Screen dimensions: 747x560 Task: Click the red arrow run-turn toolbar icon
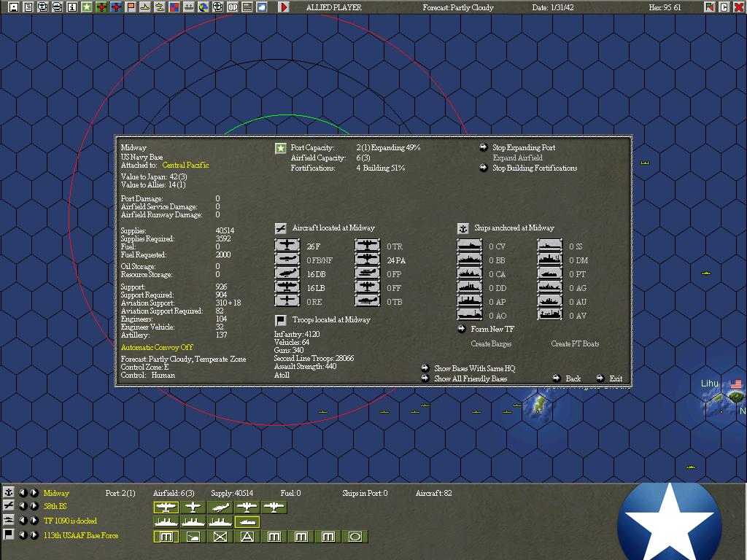point(283,7)
